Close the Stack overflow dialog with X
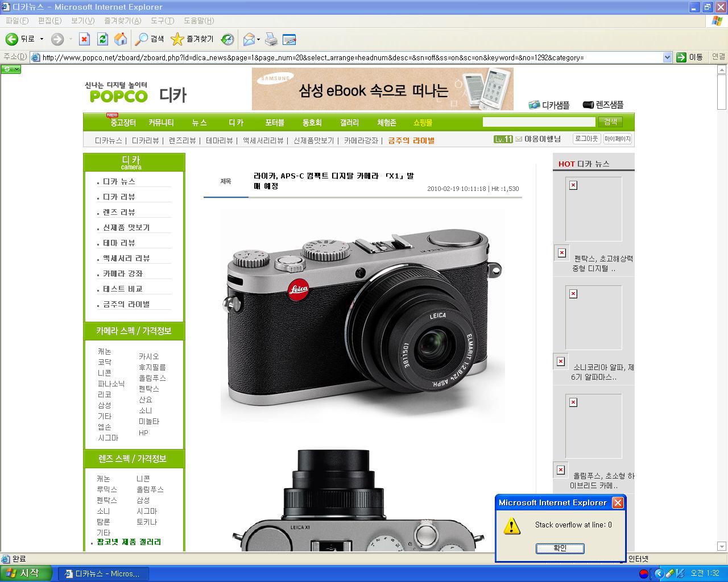This screenshot has height=582, width=728. (618, 502)
